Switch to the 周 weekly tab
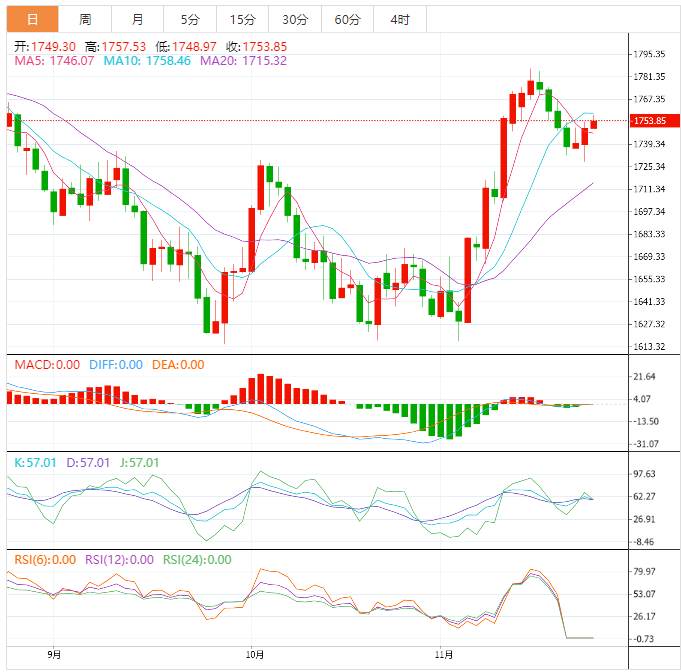 (85, 19)
